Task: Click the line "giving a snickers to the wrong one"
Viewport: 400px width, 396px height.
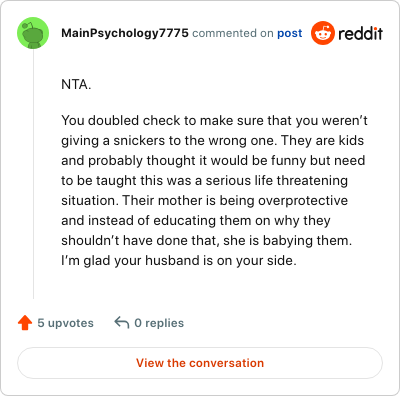Action: tap(169, 141)
